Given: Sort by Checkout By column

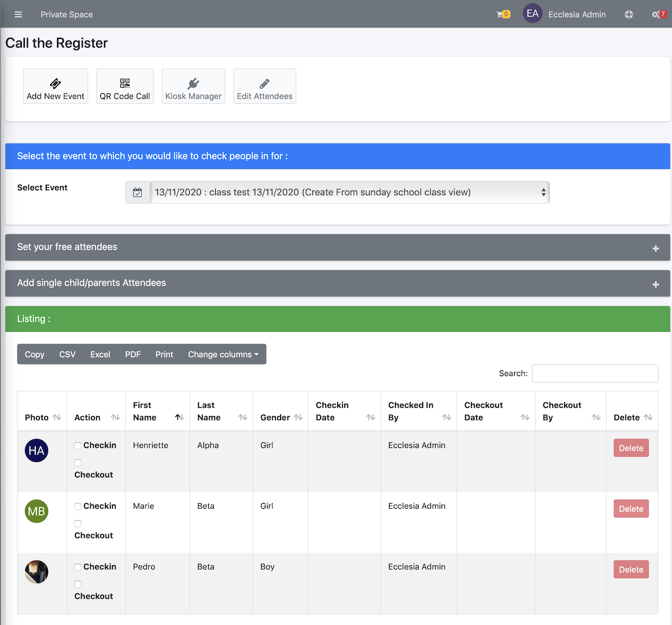Looking at the screenshot, I should coord(571,411).
